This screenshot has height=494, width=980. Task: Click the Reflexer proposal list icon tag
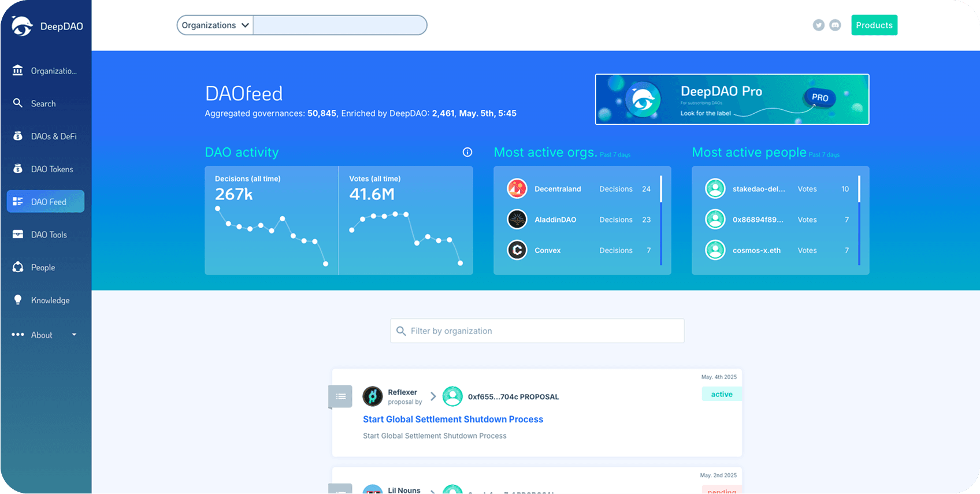point(340,396)
